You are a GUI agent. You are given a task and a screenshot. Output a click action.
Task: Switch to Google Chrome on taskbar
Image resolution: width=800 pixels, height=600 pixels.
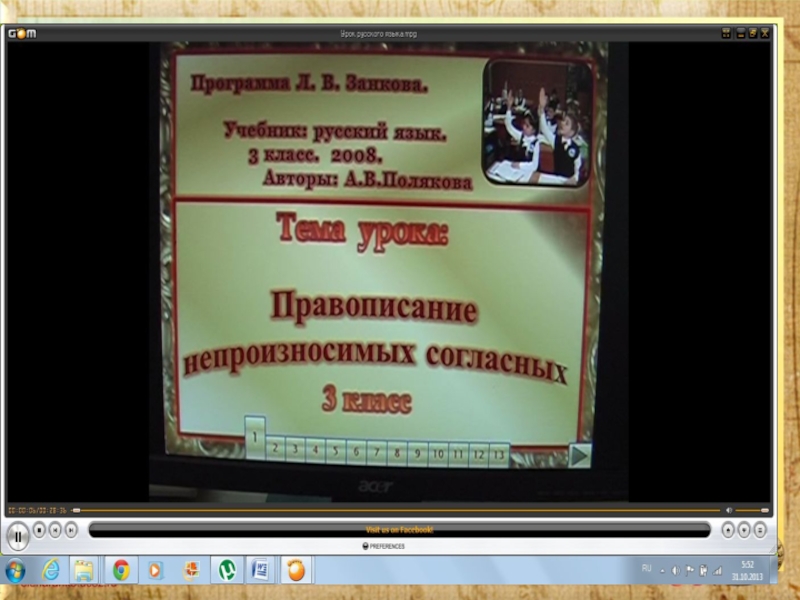(x=121, y=570)
